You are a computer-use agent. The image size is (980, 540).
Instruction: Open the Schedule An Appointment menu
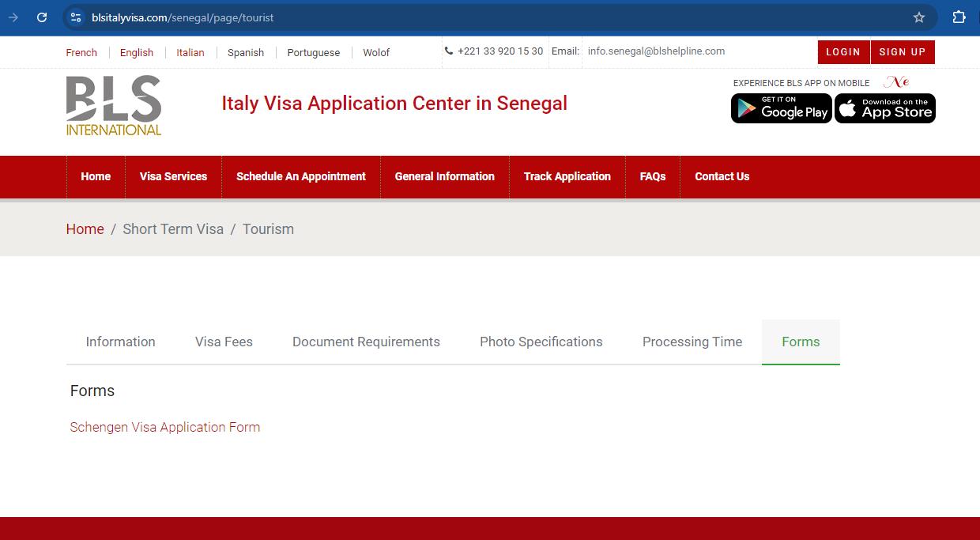[301, 176]
